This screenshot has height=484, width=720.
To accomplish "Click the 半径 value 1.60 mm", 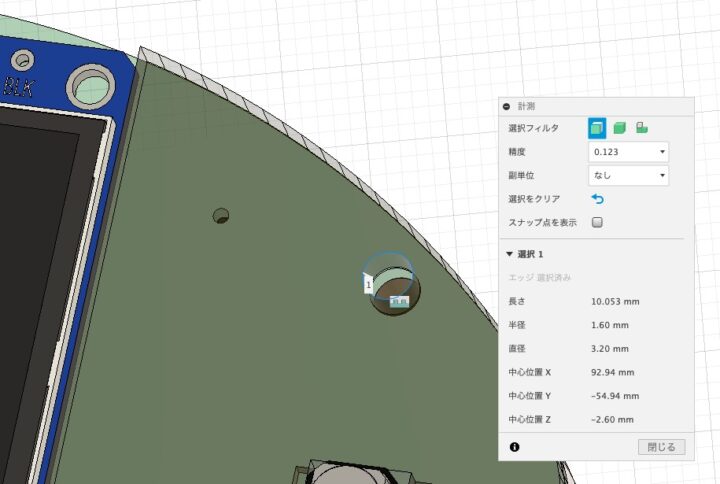I will coord(609,325).
